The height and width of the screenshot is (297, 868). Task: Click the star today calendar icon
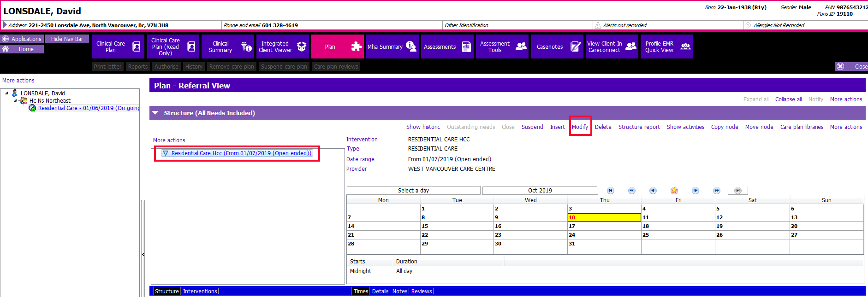click(674, 191)
